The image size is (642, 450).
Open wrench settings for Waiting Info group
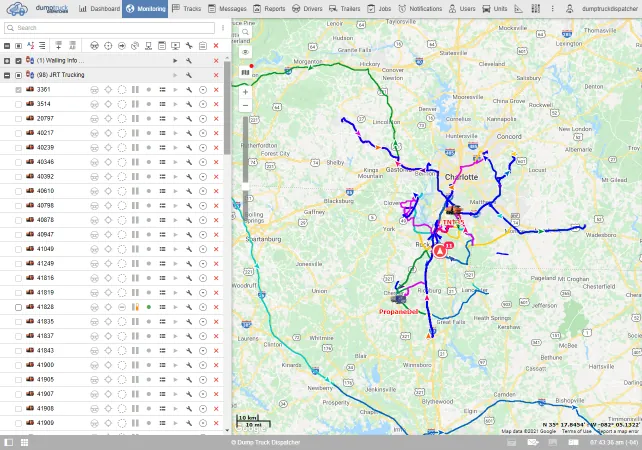pos(189,61)
